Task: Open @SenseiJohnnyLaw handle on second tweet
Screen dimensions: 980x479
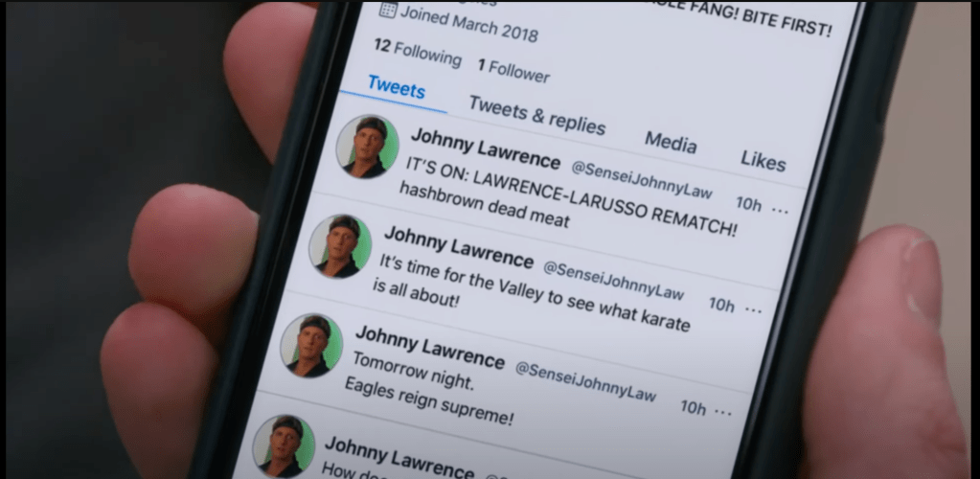Action: pyautogui.click(x=613, y=280)
